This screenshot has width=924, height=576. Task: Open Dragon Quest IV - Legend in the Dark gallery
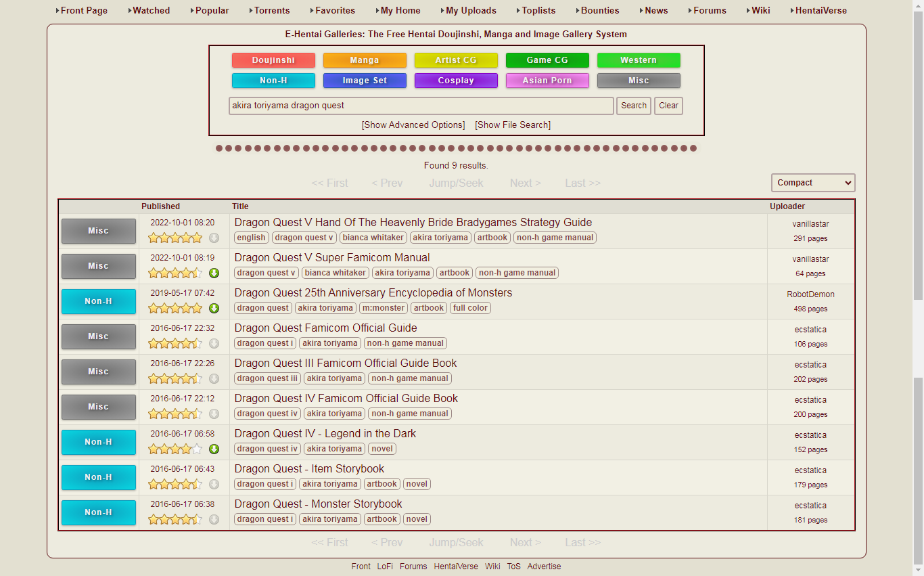pos(325,434)
